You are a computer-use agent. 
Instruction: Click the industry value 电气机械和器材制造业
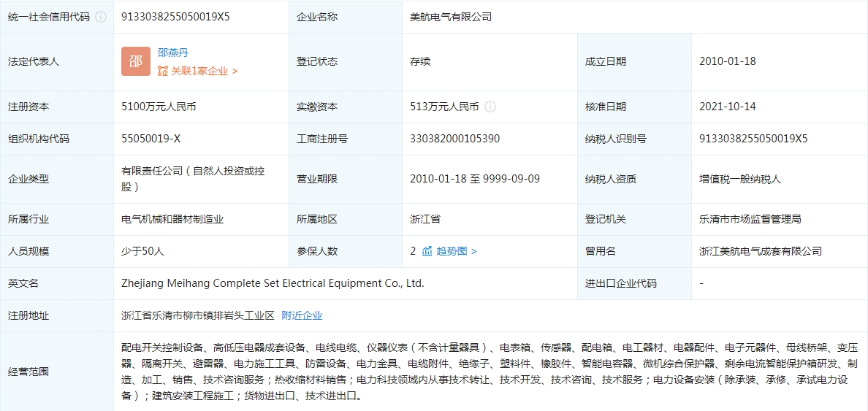pos(172,219)
